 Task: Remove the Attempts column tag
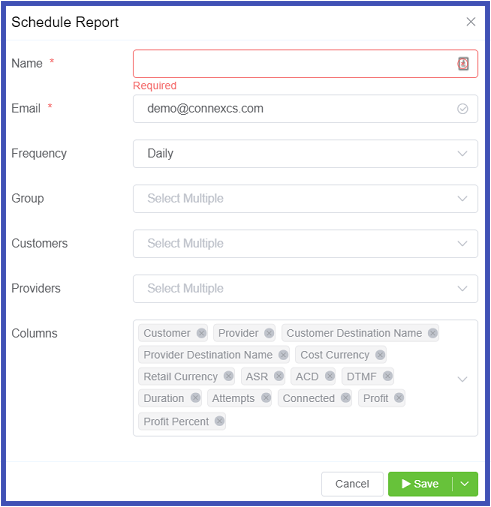pyautogui.click(x=266, y=398)
